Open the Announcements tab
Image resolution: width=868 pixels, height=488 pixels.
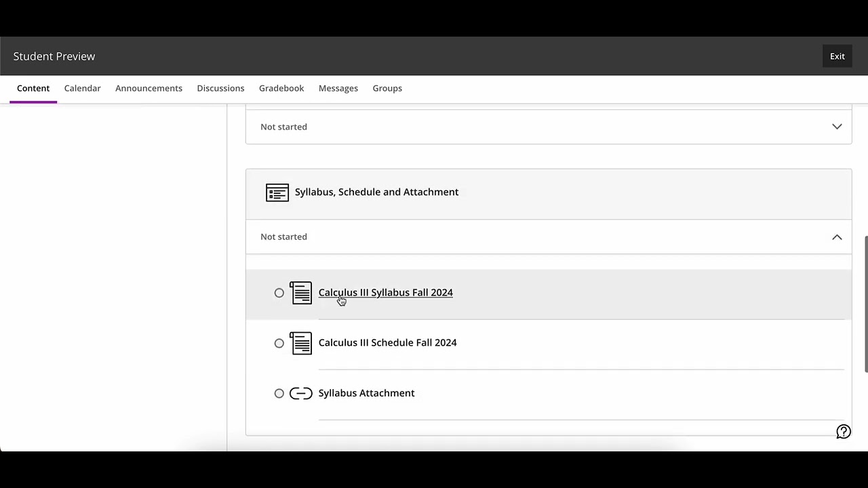tap(149, 88)
